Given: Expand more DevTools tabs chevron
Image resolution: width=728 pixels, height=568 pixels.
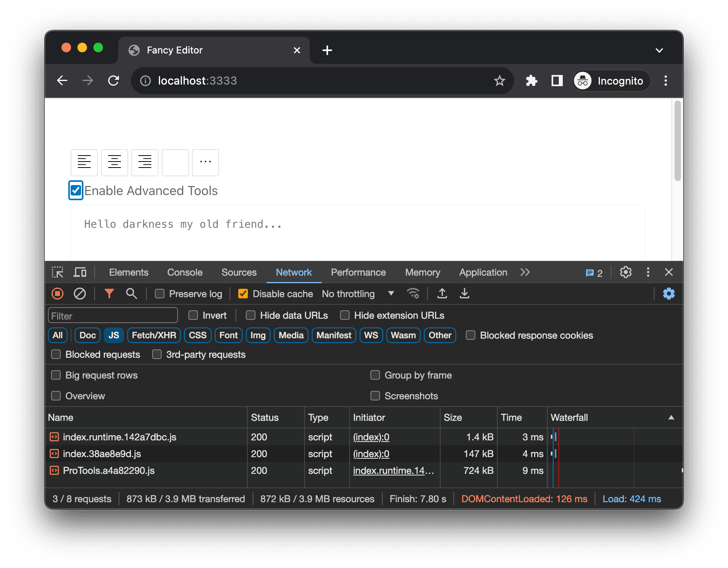Looking at the screenshot, I should (525, 272).
